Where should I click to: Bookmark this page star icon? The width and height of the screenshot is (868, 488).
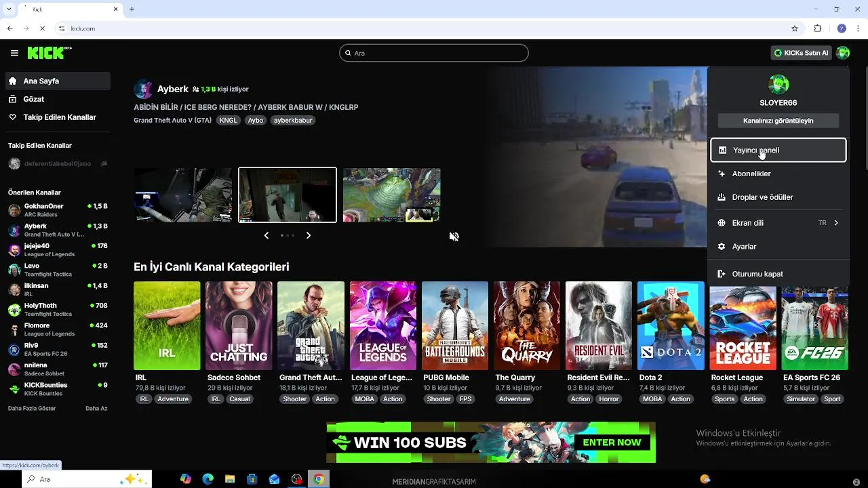tap(795, 28)
